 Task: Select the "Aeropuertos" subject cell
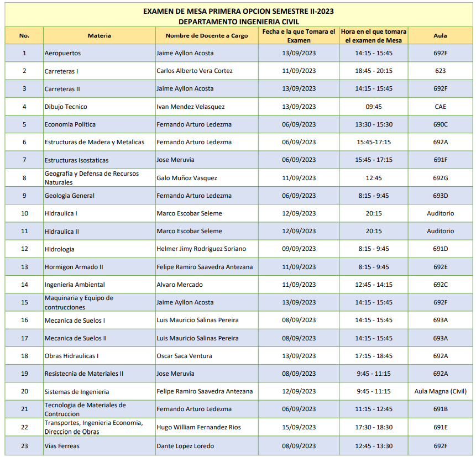point(62,53)
